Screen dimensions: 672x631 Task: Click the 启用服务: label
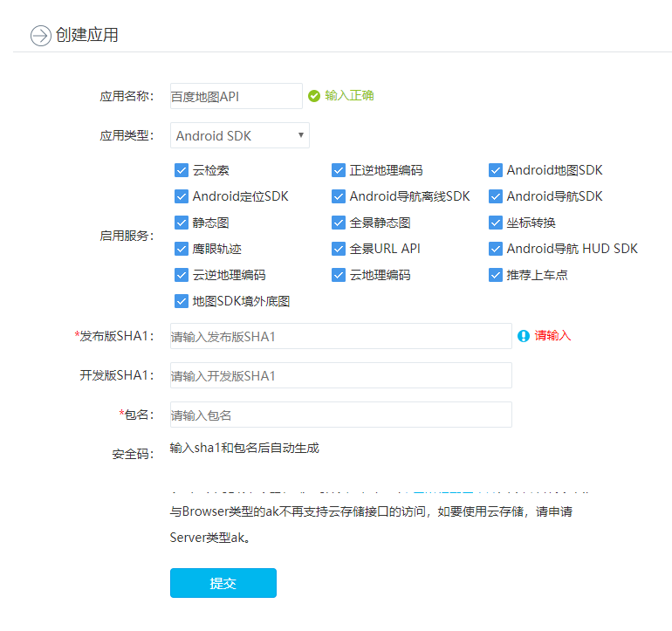127,236
